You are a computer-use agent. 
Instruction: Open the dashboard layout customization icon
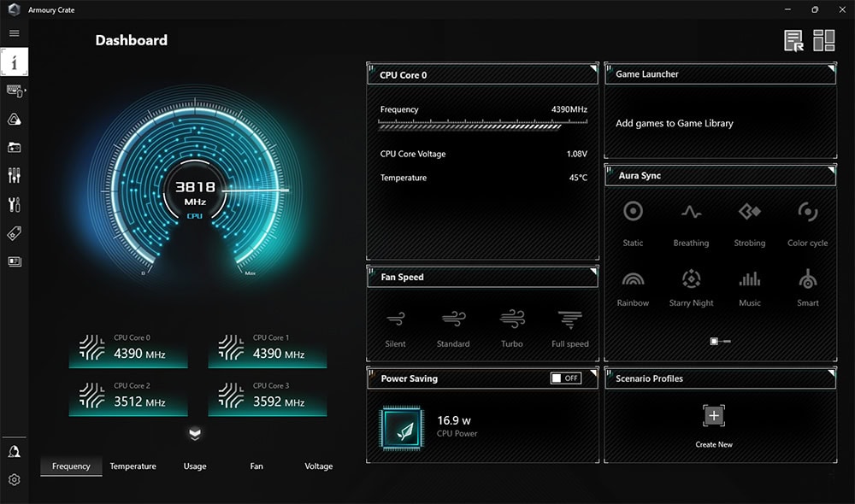pyautogui.click(x=823, y=40)
